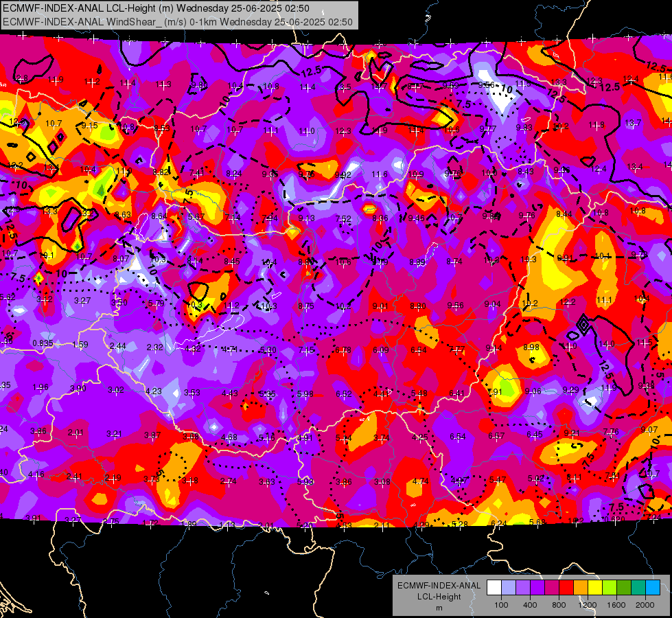The height and width of the screenshot is (618, 672).
Task: Click the grid value 2.32
Action: click(x=154, y=347)
